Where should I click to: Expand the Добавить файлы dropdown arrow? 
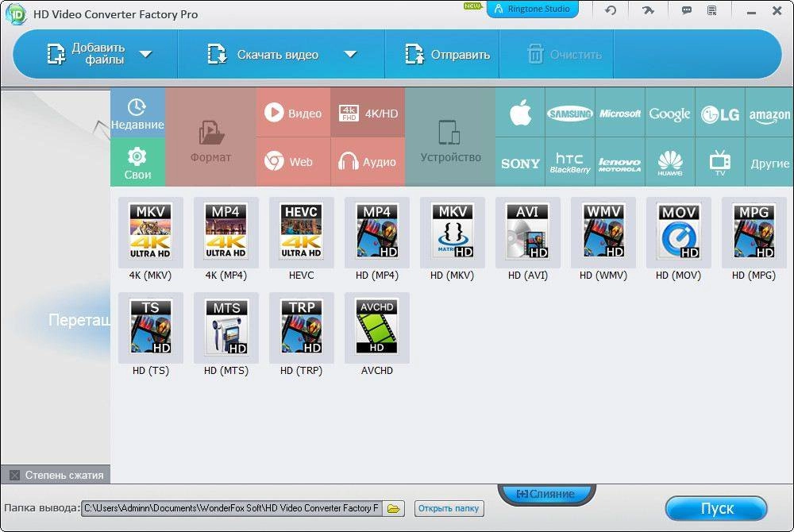(x=146, y=54)
